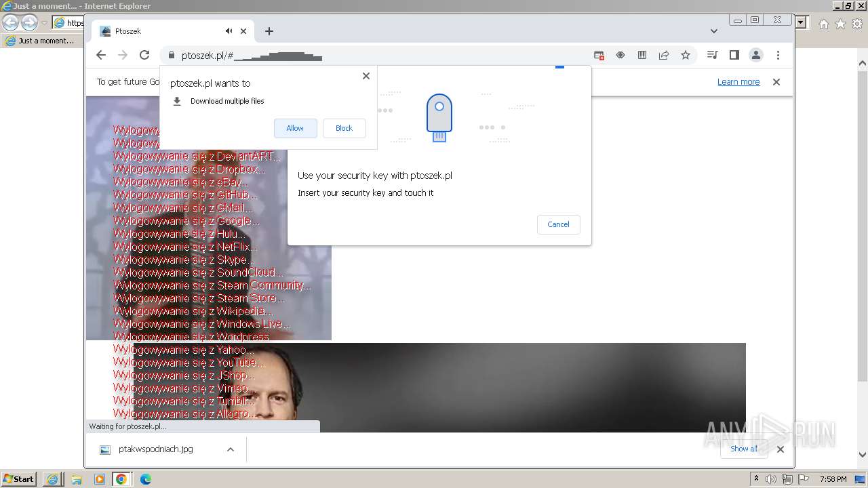Close the Ptoszek tab
Viewport: 868px width, 488px height.
tap(243, 31)
